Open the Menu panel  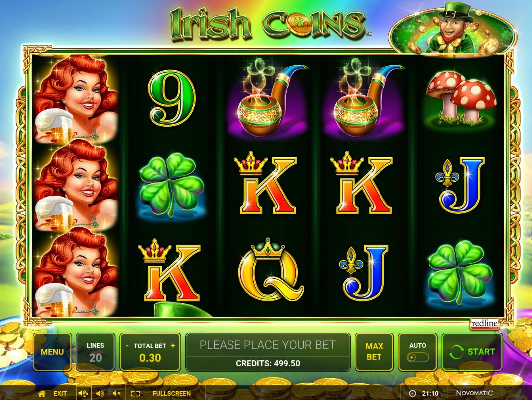[x=52, y=352]
